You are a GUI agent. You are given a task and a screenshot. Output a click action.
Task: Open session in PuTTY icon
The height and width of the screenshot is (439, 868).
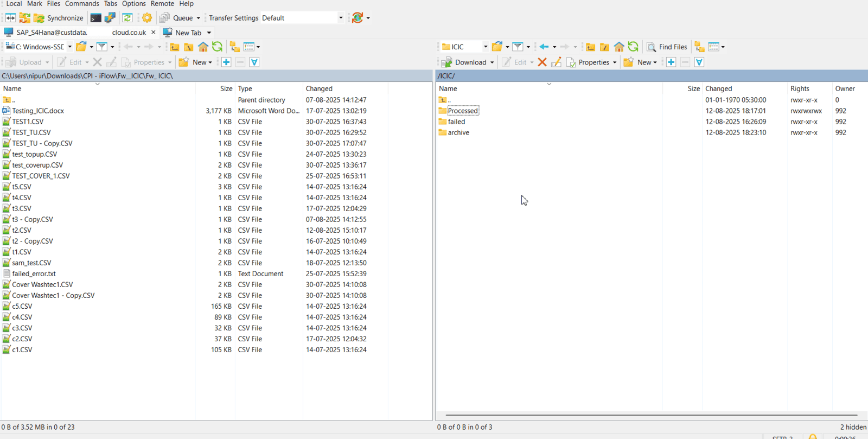pyautogui.click(x=110, y=18)
